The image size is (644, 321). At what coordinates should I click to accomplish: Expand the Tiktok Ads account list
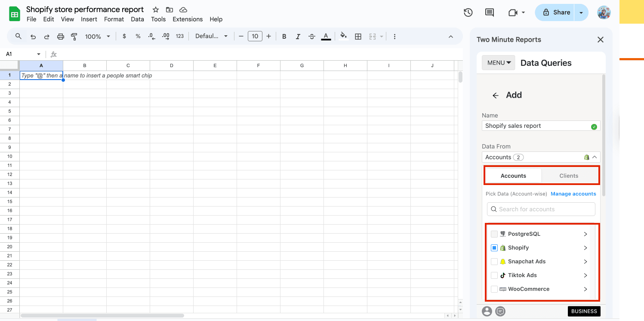click(585, 275)
